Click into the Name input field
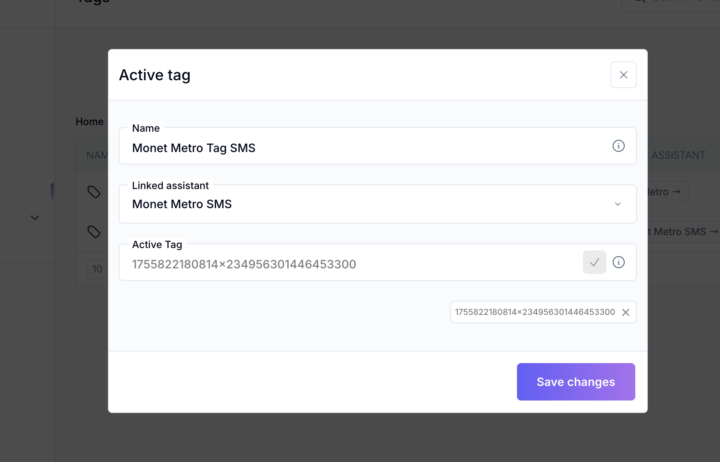 pyautogui.click(x=365, y=148)
